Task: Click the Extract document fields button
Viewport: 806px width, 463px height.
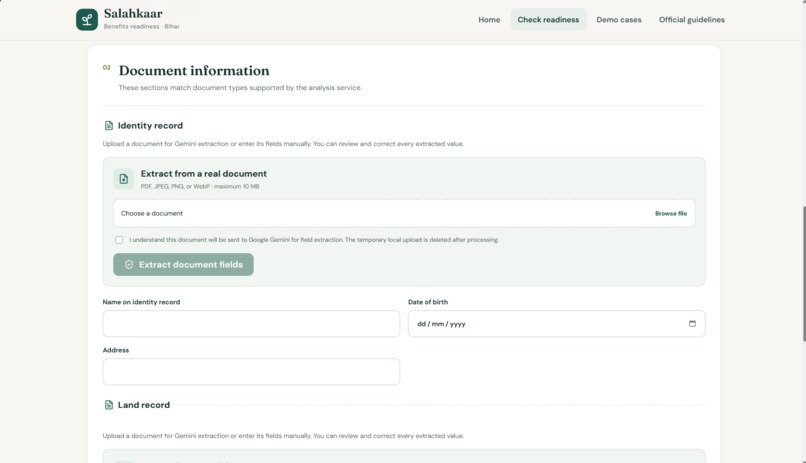Action: click(184, 265)
